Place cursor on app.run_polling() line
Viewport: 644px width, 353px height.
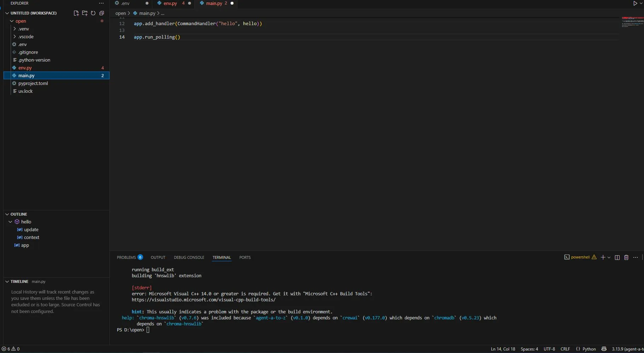point(157,37)
